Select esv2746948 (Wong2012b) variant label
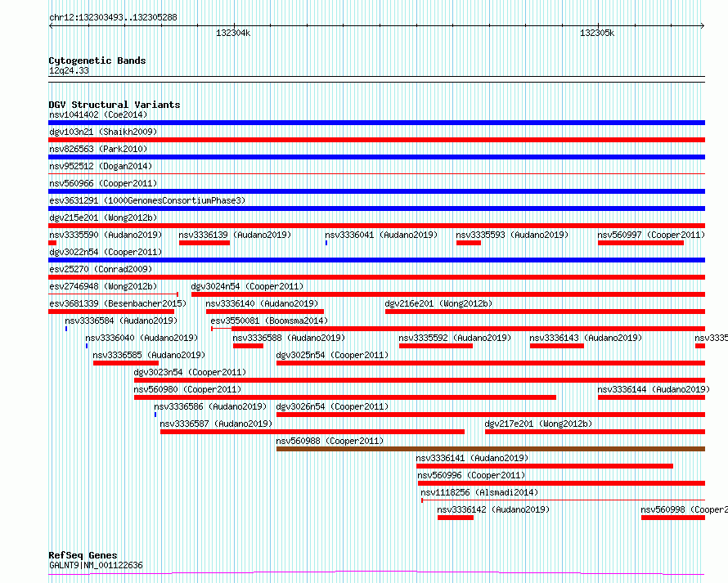This screenshot has width=728, height=583. [x=103, y=286]
